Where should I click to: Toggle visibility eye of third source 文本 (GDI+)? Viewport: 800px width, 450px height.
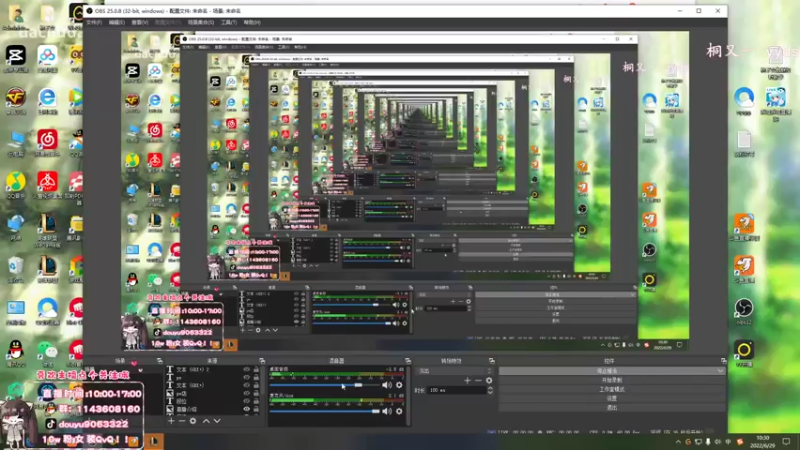coord(246,385)
